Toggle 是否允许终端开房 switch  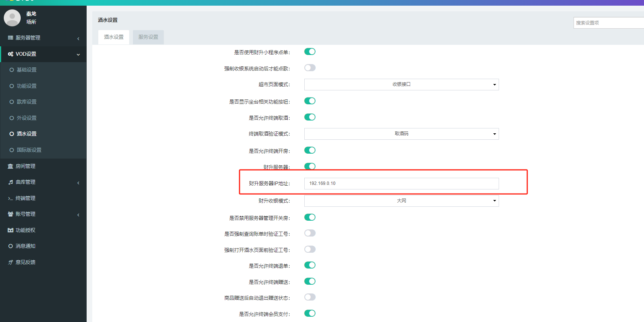[310, 150]
